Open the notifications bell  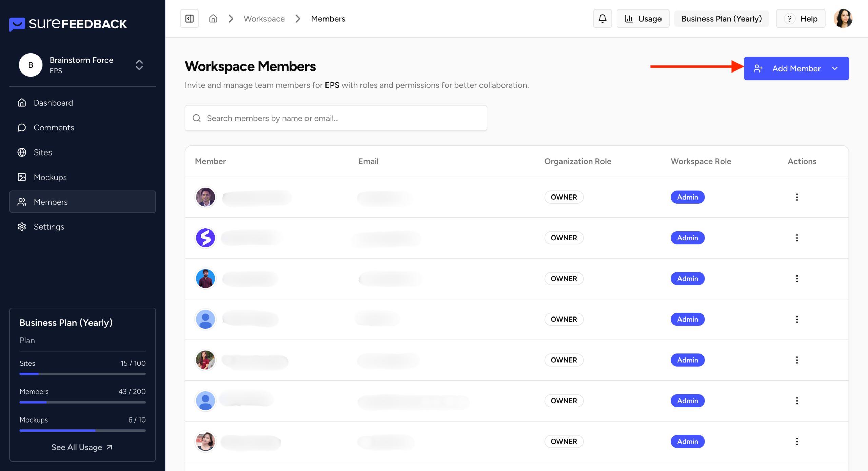602,19
